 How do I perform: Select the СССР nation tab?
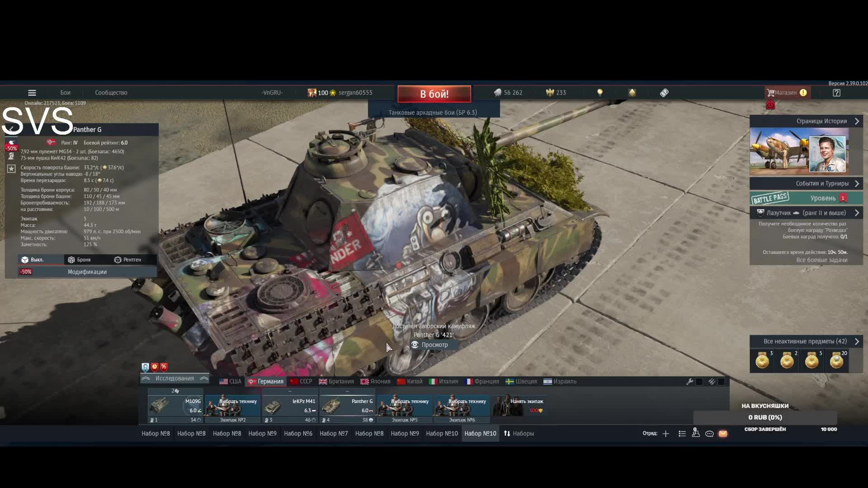pos(302,381)
